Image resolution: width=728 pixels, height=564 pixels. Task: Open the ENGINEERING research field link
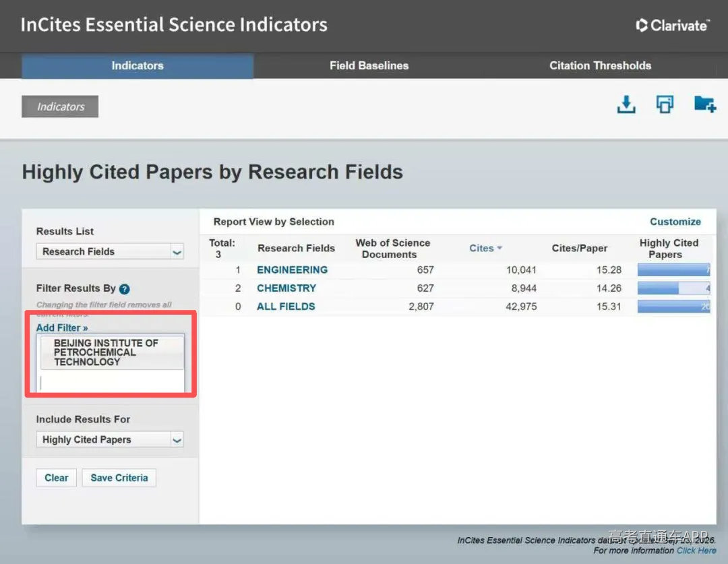pyautogui.click(x=292, y=270)
